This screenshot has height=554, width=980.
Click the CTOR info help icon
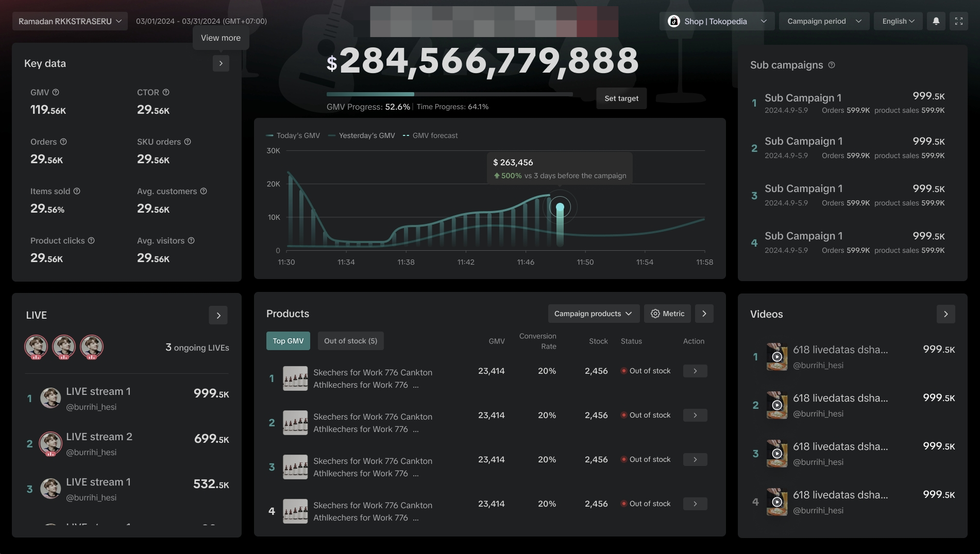166,92
